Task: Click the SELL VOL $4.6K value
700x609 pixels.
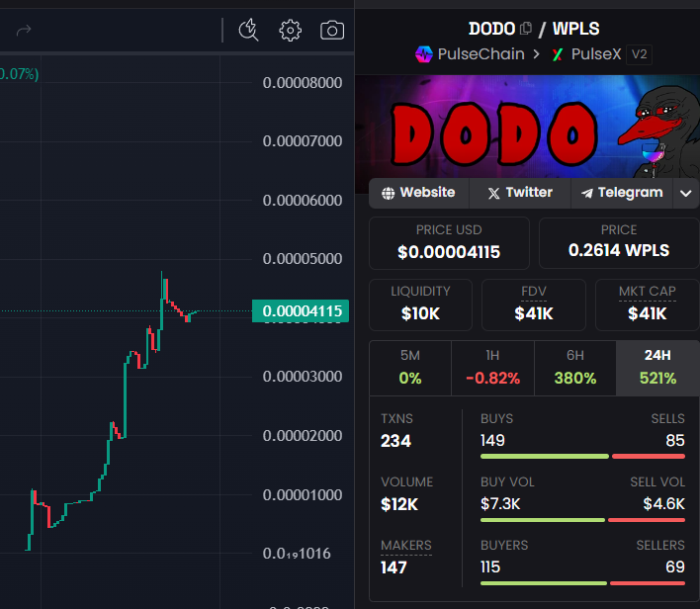Action: pyautogui.click(x=663, y=504)
